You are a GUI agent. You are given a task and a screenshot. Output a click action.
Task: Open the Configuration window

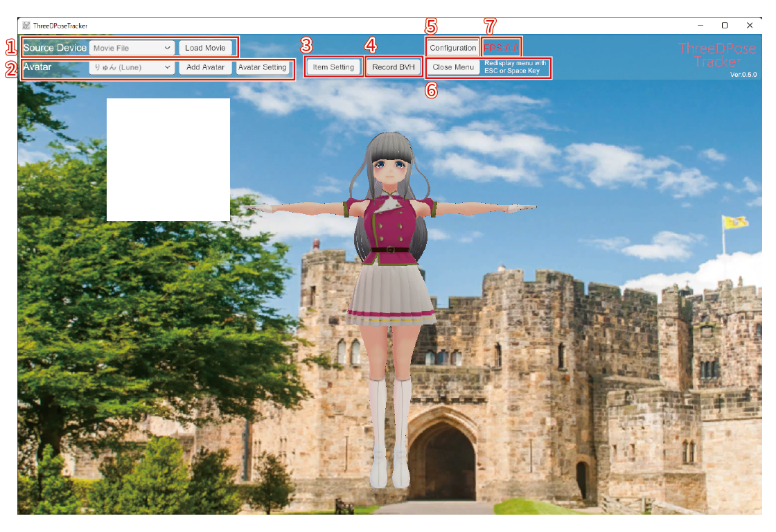[x=452, y=48]
